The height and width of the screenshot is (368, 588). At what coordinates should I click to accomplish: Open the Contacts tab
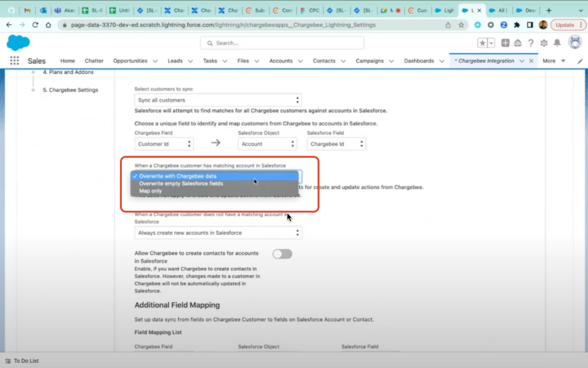pyautogui.click(x=324, y=61)
